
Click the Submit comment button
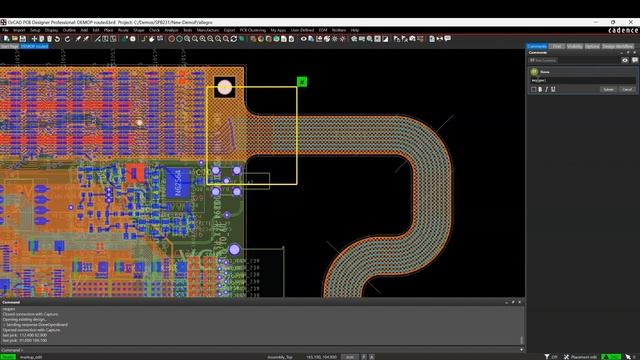pyautogui.click(x=608, y=89)
